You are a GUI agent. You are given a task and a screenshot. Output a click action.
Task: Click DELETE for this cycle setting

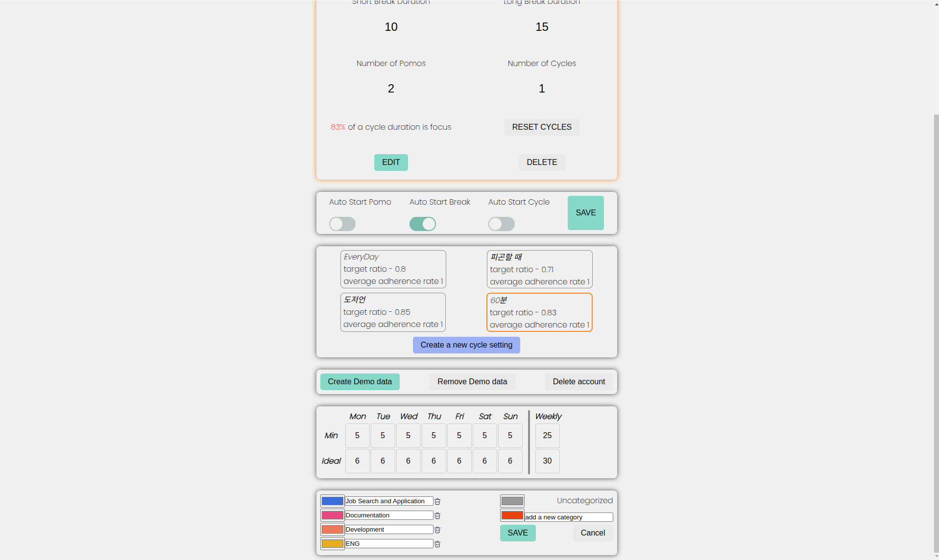click(541, 162)
